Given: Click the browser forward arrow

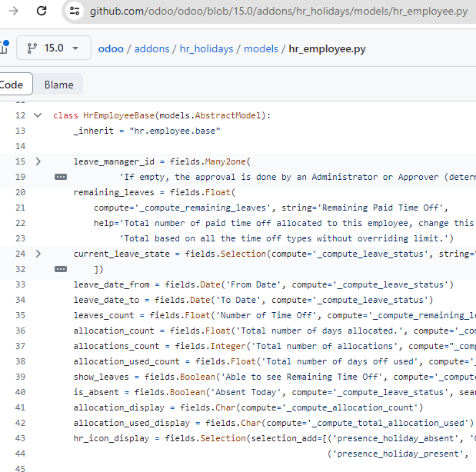Looking at the screenshot, I should pos(13,12).
